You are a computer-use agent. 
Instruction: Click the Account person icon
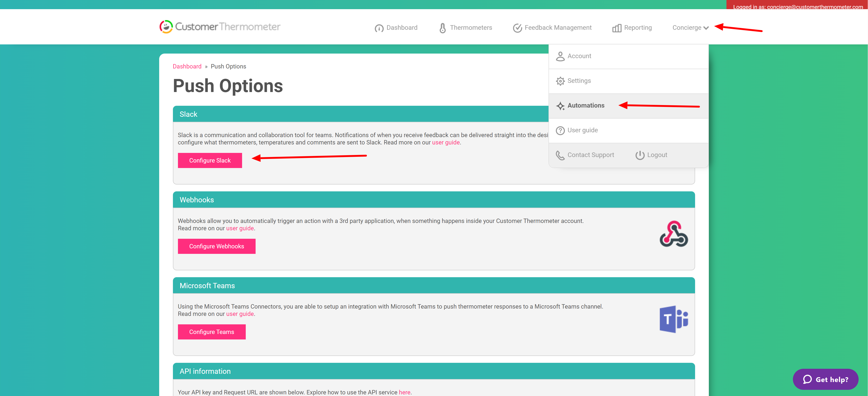560,56
